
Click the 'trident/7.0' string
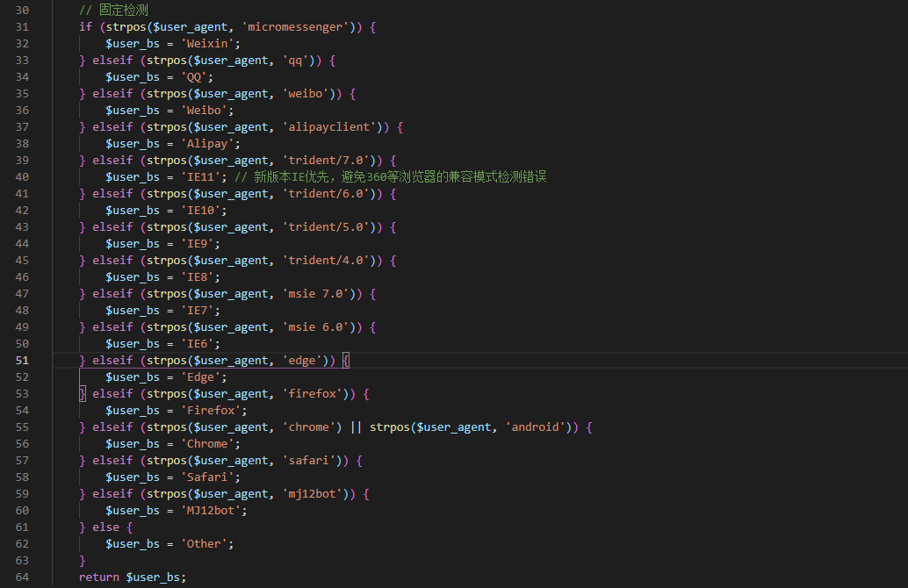click(326, 161)
